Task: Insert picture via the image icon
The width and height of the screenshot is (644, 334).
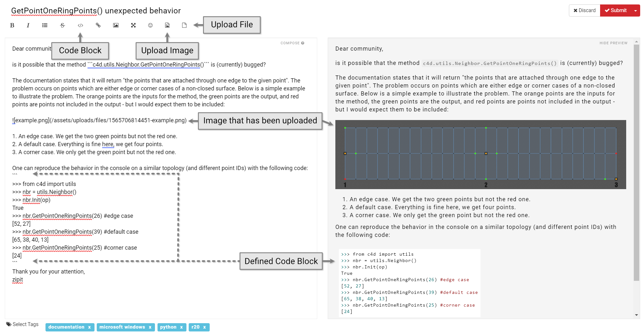Action: [x=116, y=25]
